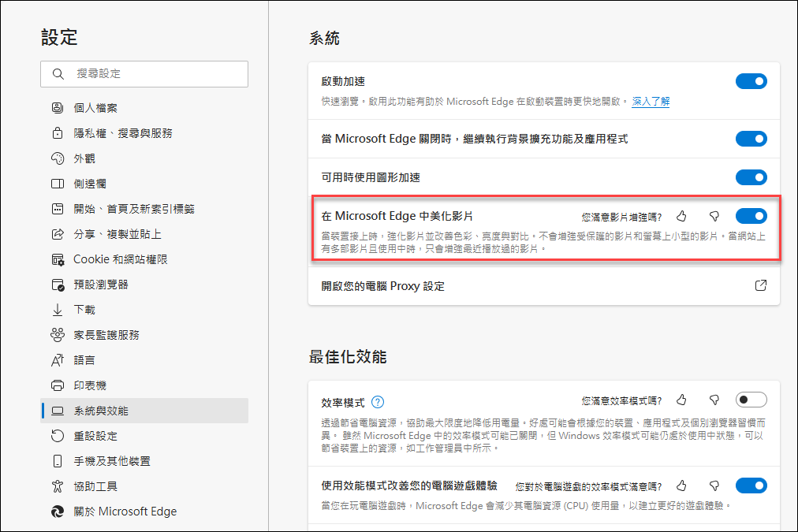Click the 系統 section heading
The image size is (798, 532).
pos(324,38)
